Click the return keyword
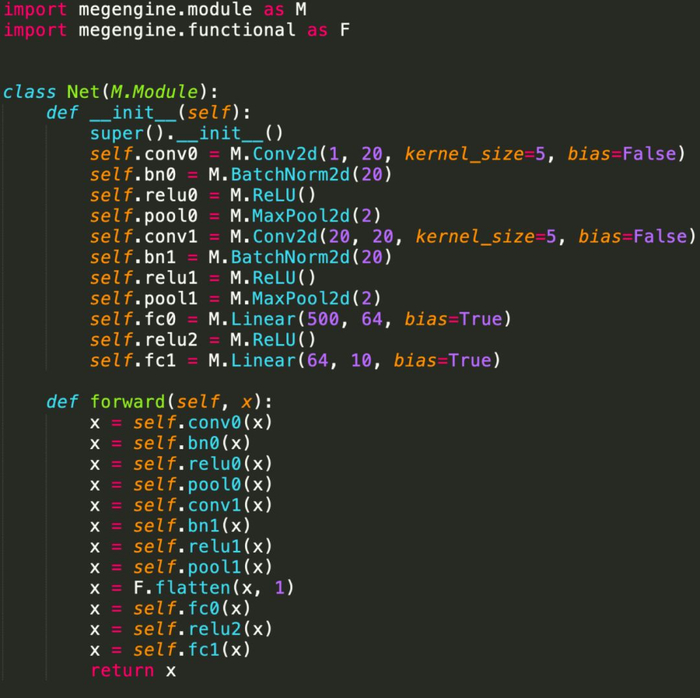700x698 pixels. click(x=122, y=670)
